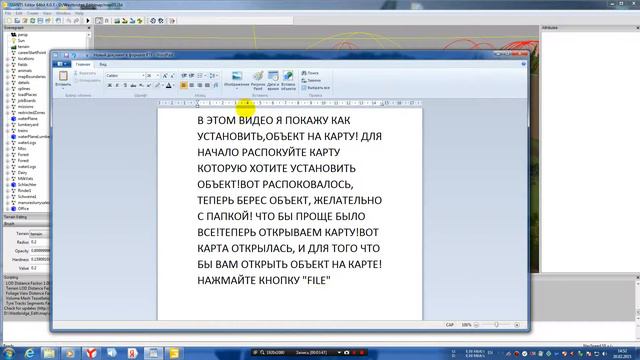Toggle bold formatting in WordPad
Screen dimensions: 640x360
(109, 85)
